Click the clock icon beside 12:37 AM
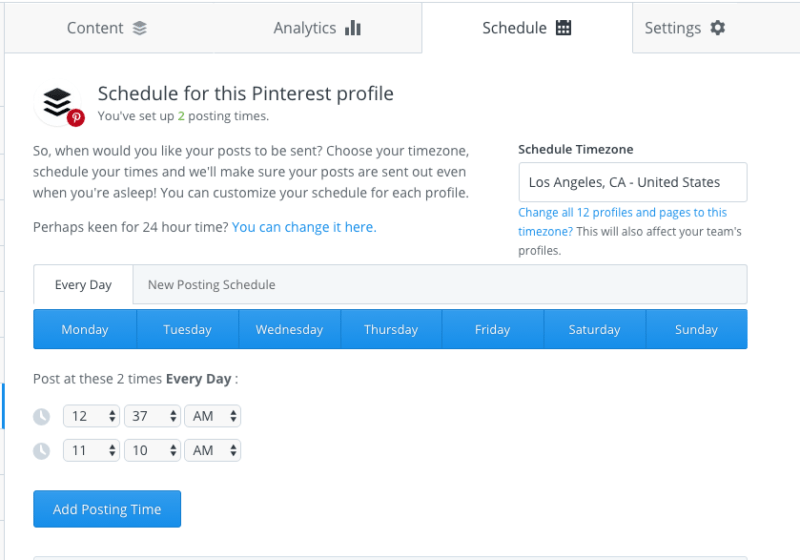 [x=42, y=416]
